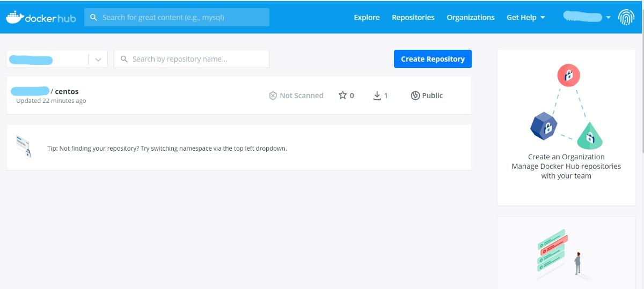Open the user account dropdown arrow
644x289 pixels.
point(608,18)
